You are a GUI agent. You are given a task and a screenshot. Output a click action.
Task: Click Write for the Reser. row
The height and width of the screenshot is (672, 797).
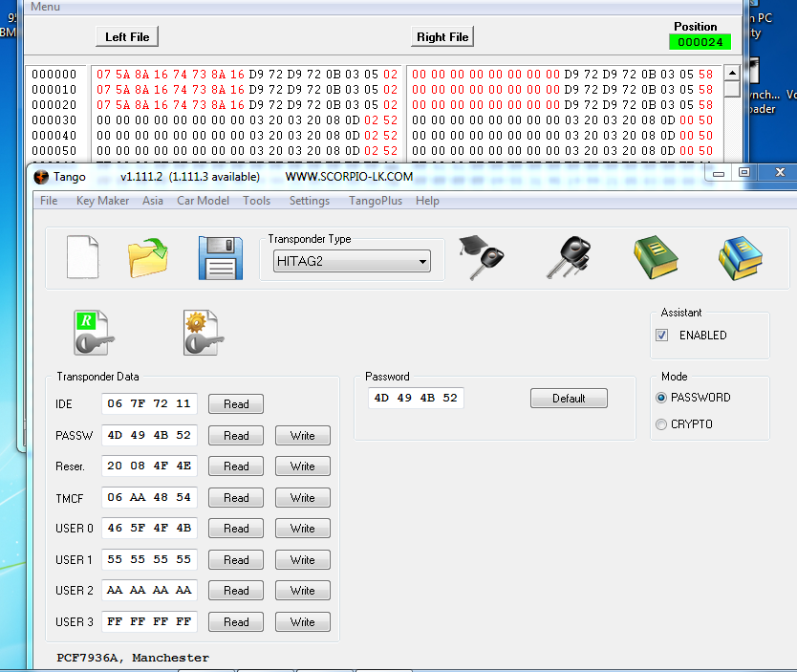(x=302, y=466)
